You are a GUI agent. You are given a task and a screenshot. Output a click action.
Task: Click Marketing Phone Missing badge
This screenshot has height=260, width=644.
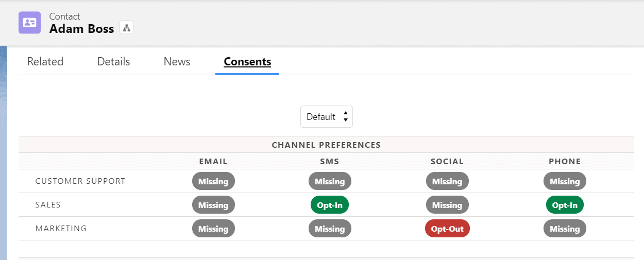coord(565,229)
